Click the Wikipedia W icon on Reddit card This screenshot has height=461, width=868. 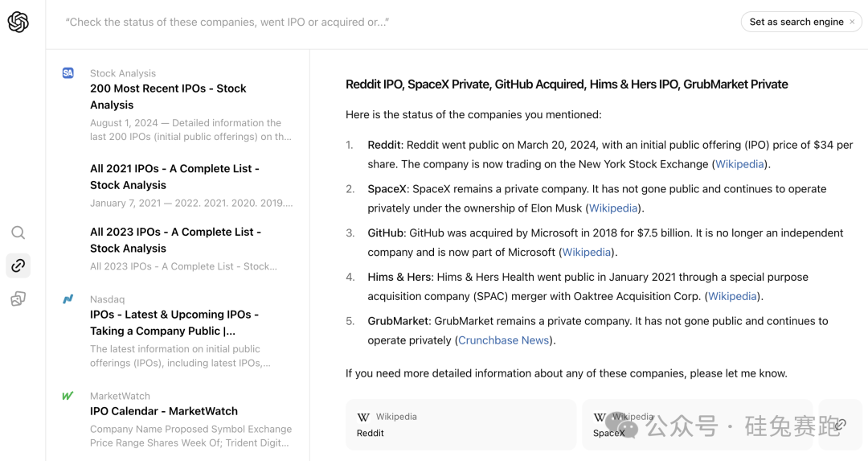tap(363, 417)
